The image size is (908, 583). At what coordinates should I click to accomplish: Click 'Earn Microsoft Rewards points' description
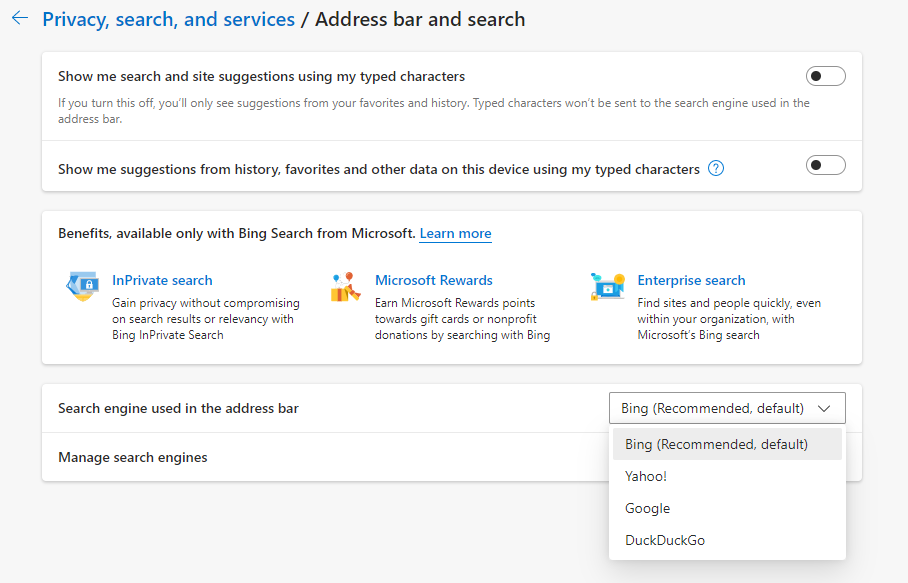pyautogui.click(x=462, y=319)
